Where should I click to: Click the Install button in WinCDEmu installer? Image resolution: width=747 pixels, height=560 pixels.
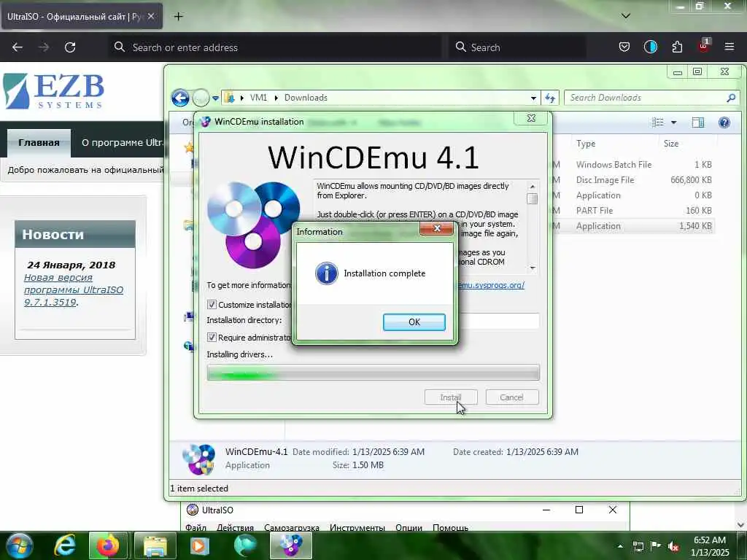451,397
